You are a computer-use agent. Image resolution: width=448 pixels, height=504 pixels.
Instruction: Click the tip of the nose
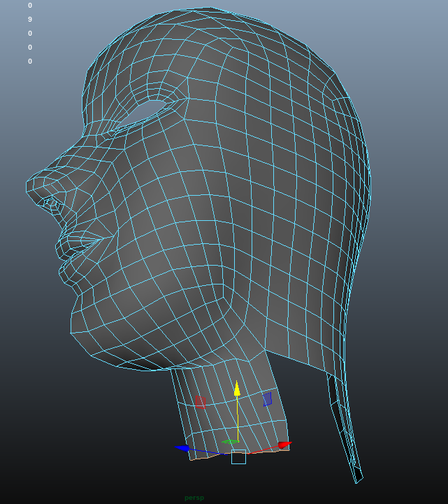(x=29, y=185)
